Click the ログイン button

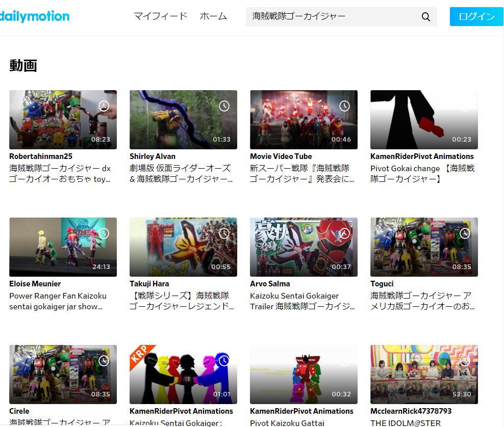click(x=476, y=16)
